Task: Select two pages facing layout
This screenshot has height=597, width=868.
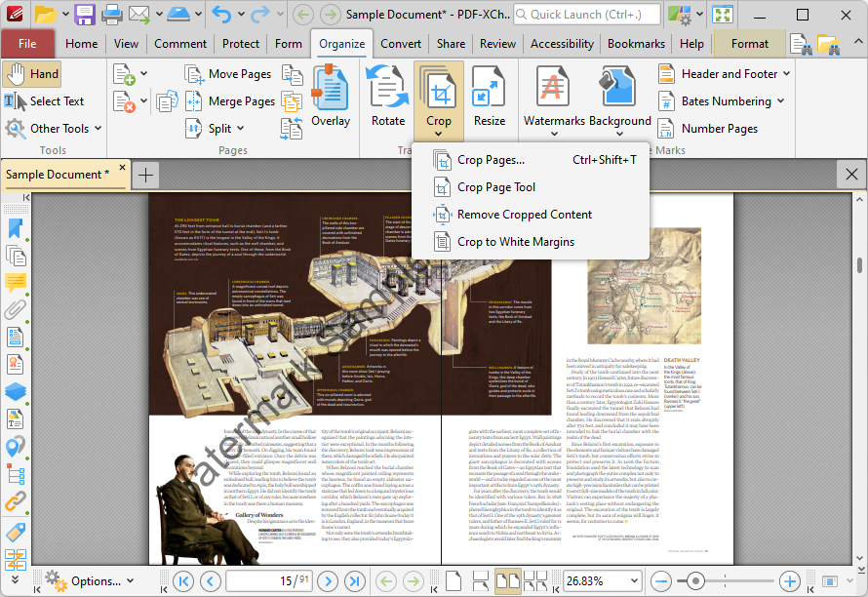Action: tap(507, 581)
